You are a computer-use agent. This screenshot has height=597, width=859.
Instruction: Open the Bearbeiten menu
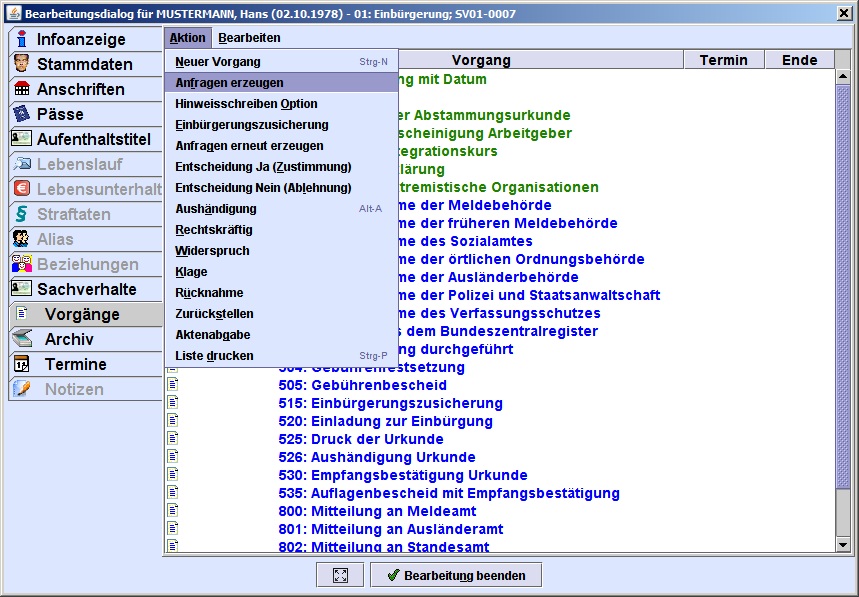249,38
